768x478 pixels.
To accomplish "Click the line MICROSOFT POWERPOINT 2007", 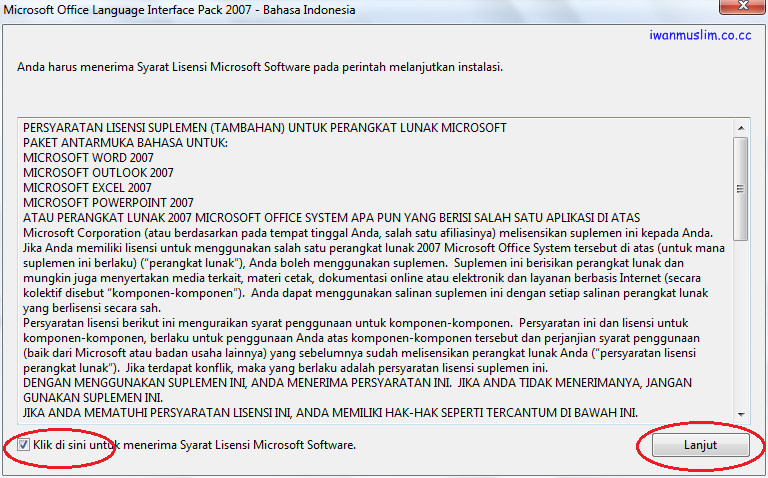I will pyautogui.click(x=108, y=203).
